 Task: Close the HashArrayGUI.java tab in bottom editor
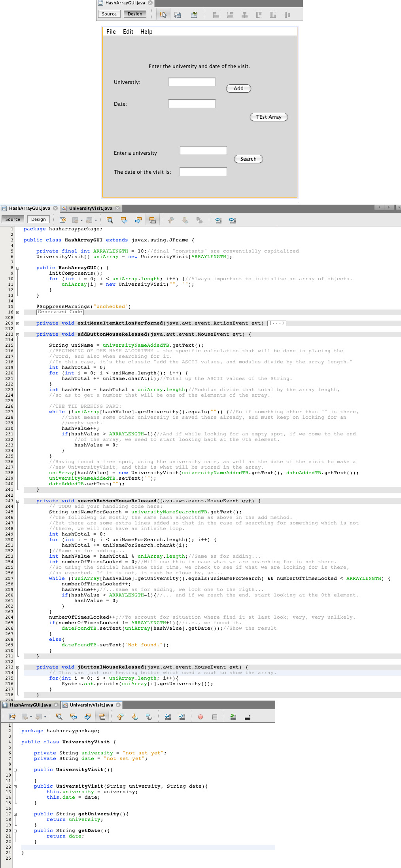[x=56, y=705]
